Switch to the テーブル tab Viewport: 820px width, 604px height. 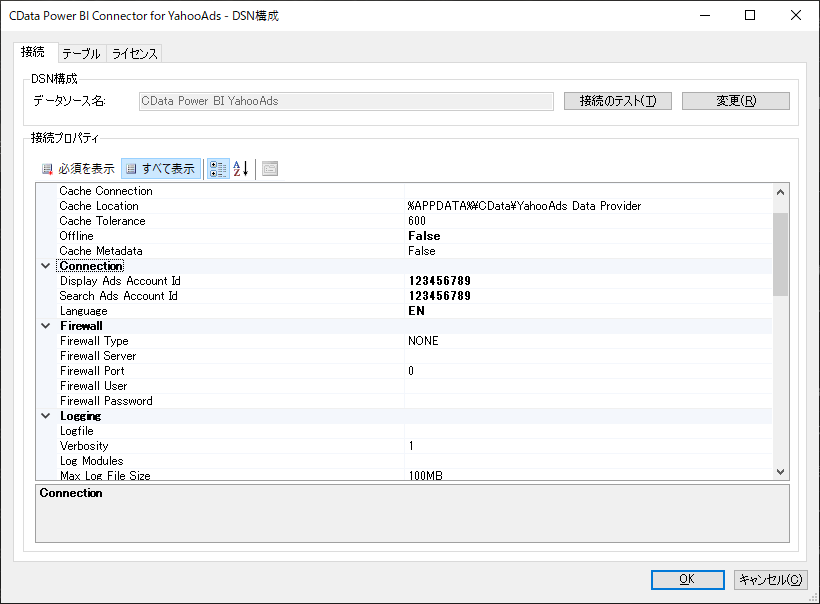pyautogui.click(x=81, y=54)
